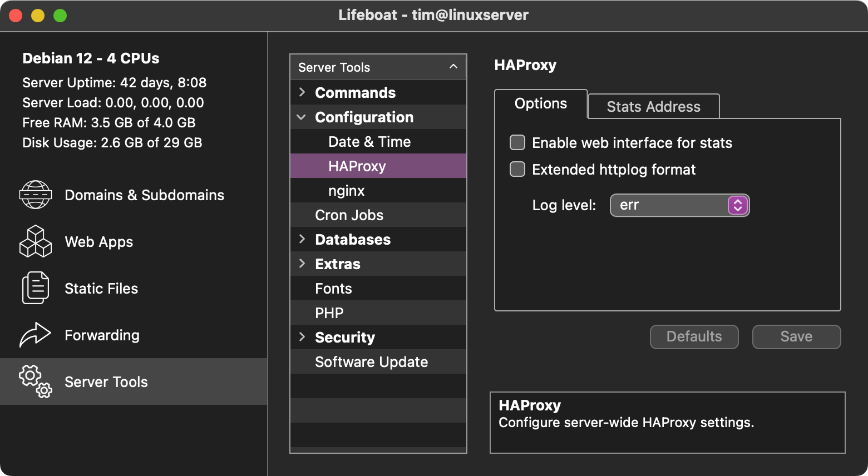Click the Save button
The width and height of the screenshot is (868, 476).
click(797, 337)
